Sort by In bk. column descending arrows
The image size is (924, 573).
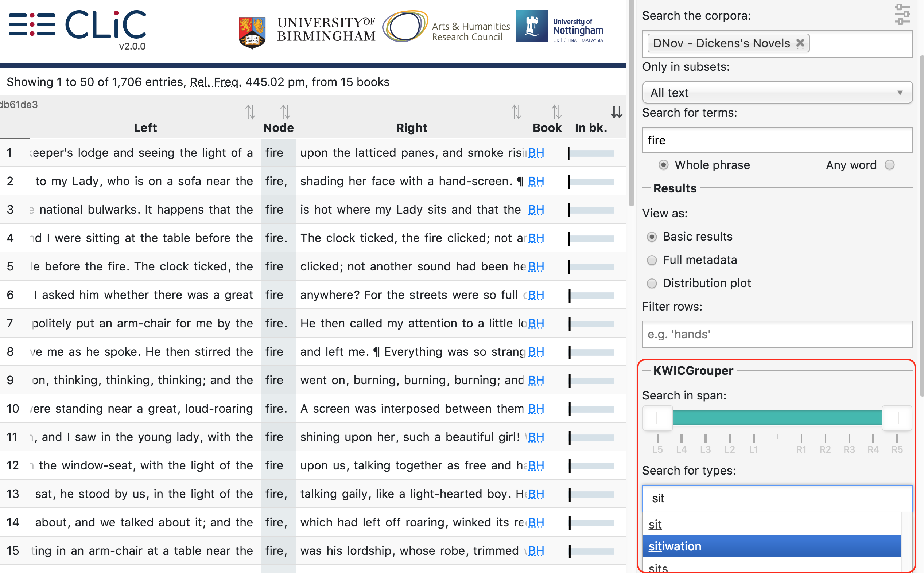tap(617, 112)
